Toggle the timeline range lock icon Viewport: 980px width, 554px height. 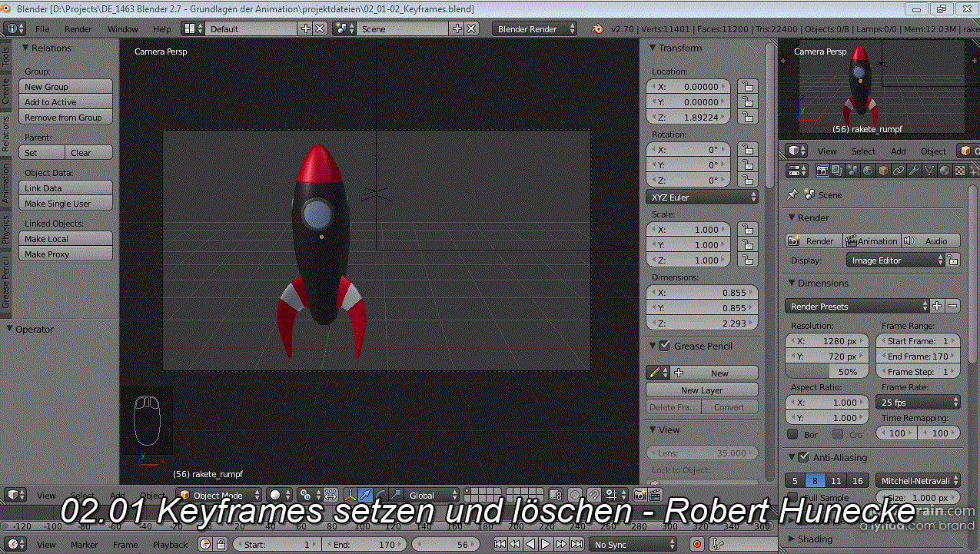(x=221, y=544)
